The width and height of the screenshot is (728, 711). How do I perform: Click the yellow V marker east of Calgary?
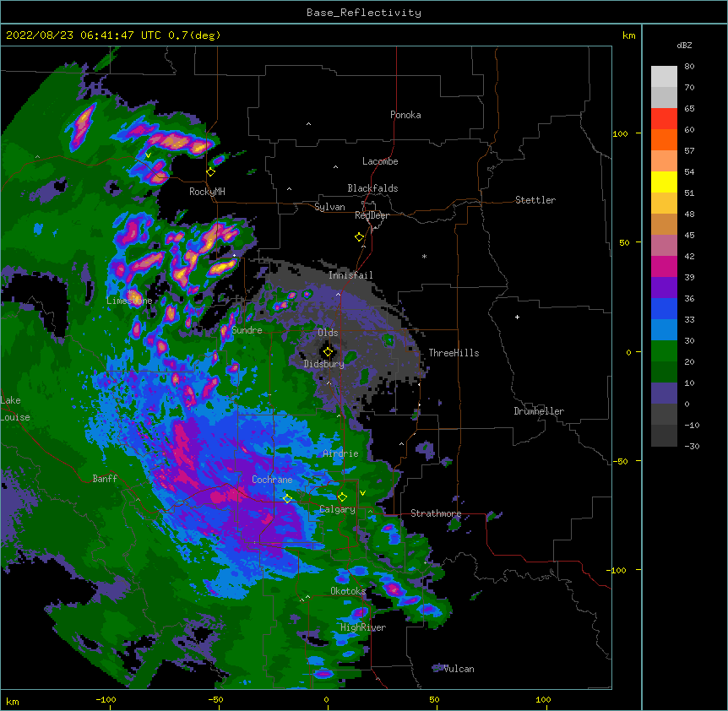[362, 493]
